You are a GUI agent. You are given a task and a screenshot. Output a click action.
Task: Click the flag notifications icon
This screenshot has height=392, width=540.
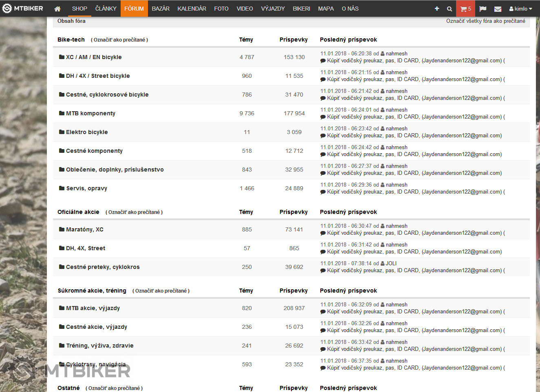[x=483, y=9]
